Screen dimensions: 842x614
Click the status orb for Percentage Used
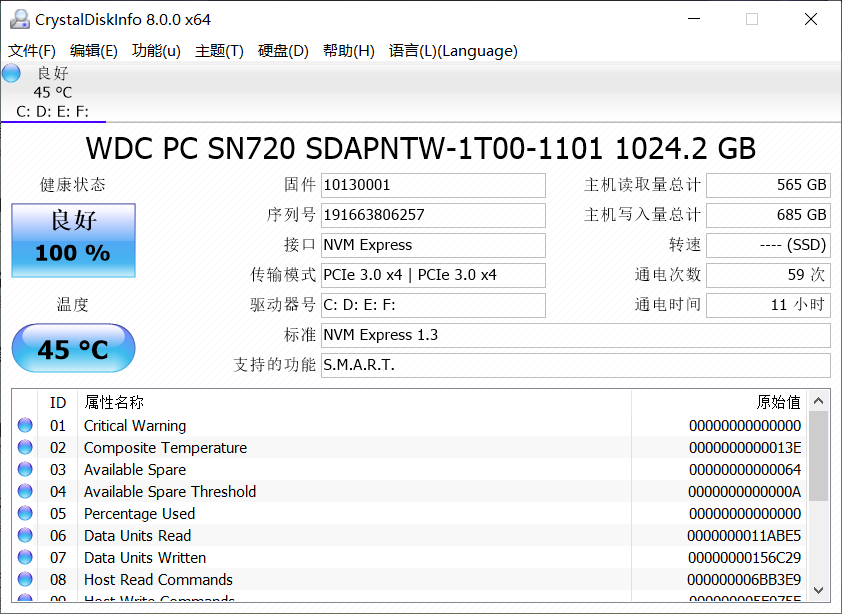tap(25, 514)
